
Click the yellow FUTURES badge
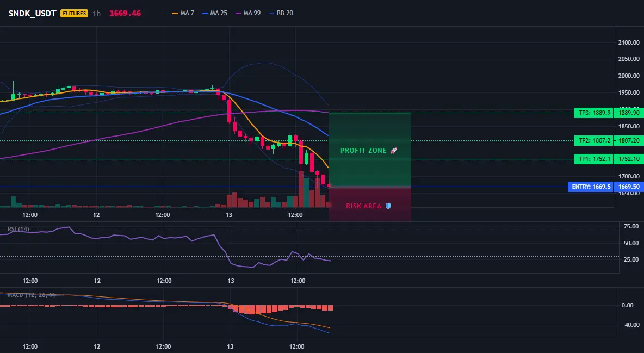click(x=74, y=13)
